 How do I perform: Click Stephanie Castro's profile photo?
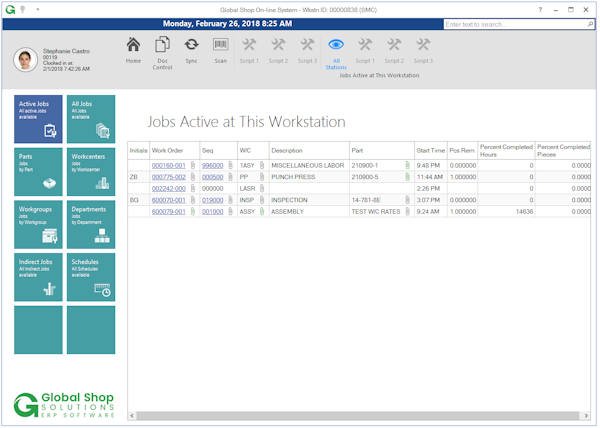(x=25, y=60)
